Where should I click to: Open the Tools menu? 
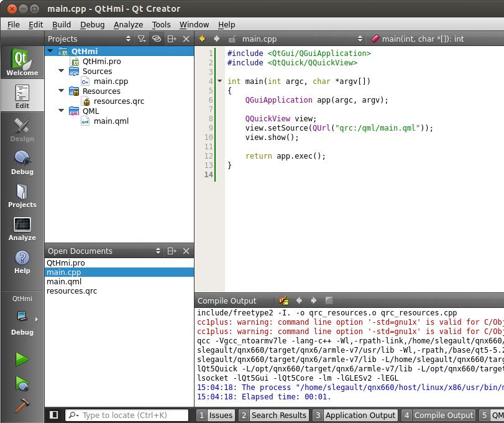(161, 25)
